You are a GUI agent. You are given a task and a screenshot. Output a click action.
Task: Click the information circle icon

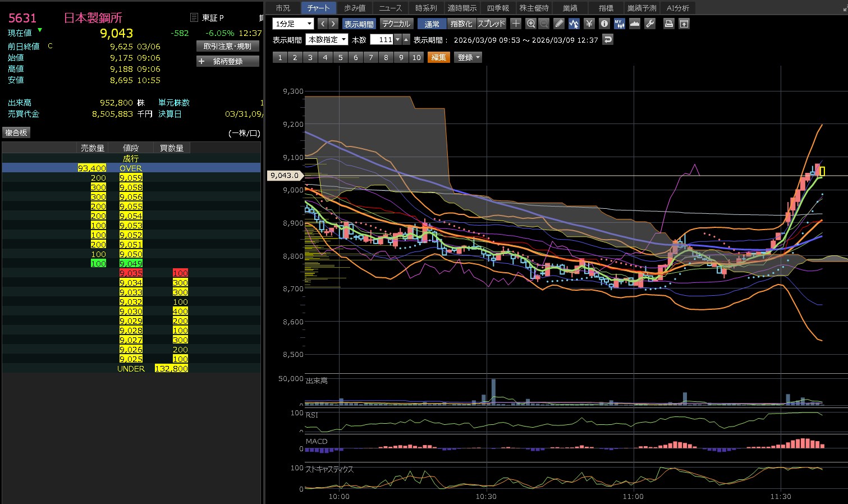click(x=604, y=24)
